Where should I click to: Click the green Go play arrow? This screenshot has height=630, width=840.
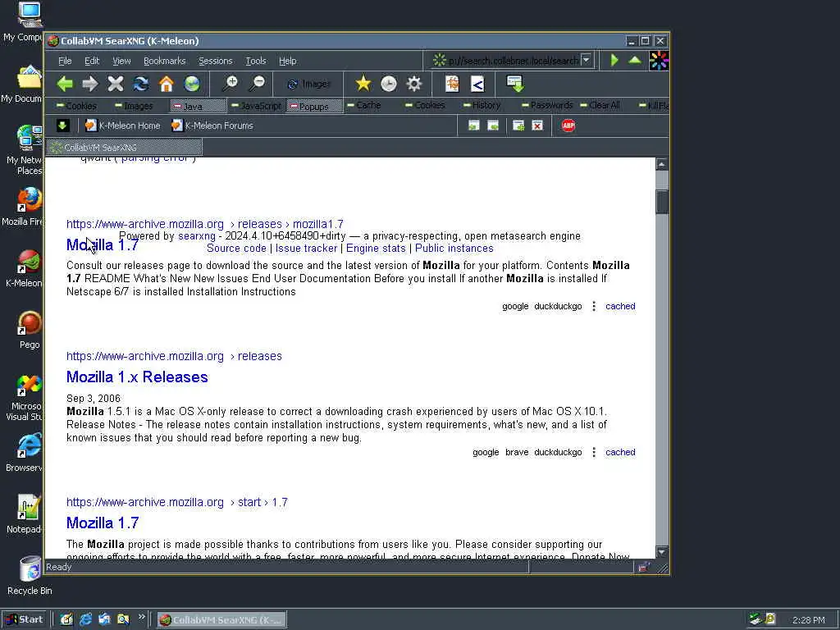pyautogui.click(x=614, y=60)
